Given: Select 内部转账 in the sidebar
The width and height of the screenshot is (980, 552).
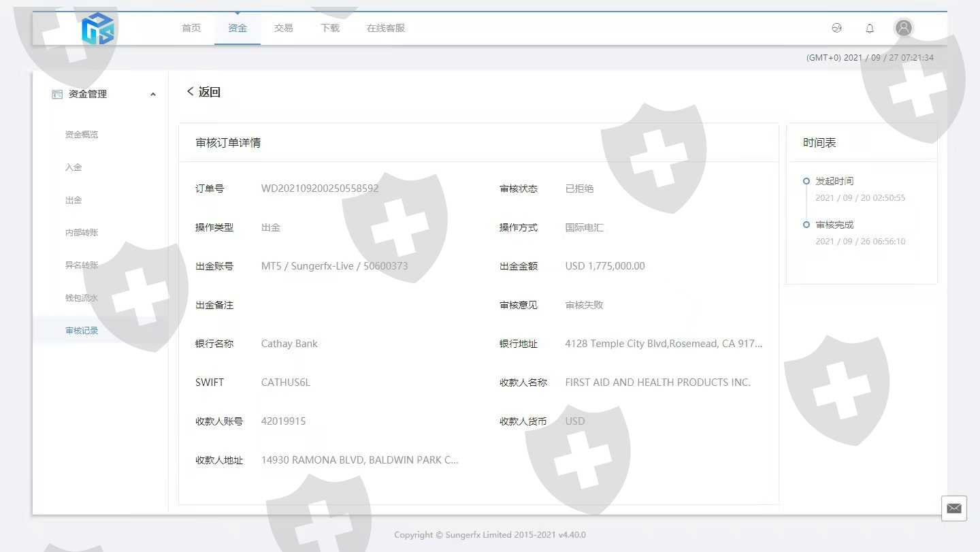Looking at the screenshot, I should click(x=82, y=233).
